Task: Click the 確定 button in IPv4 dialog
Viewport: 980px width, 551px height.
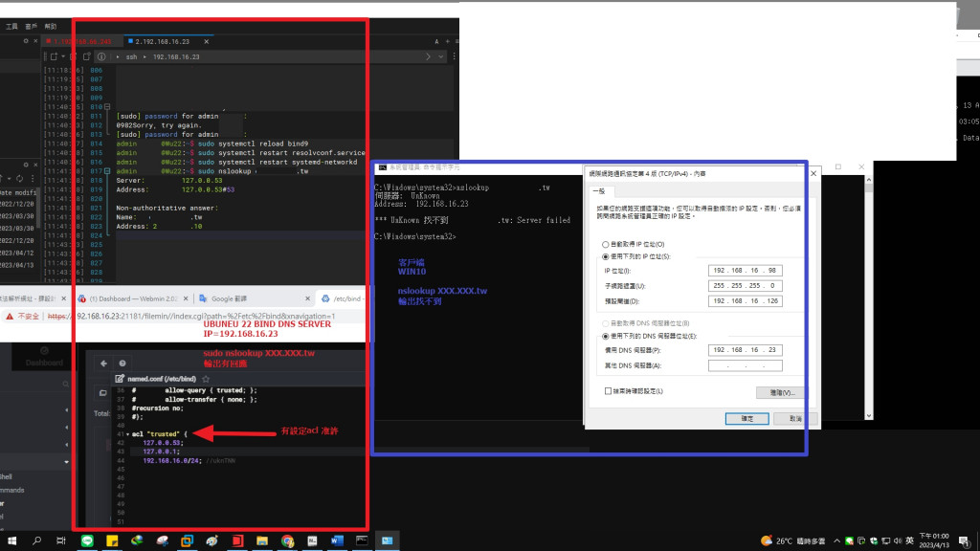Action: click(746, 419)
